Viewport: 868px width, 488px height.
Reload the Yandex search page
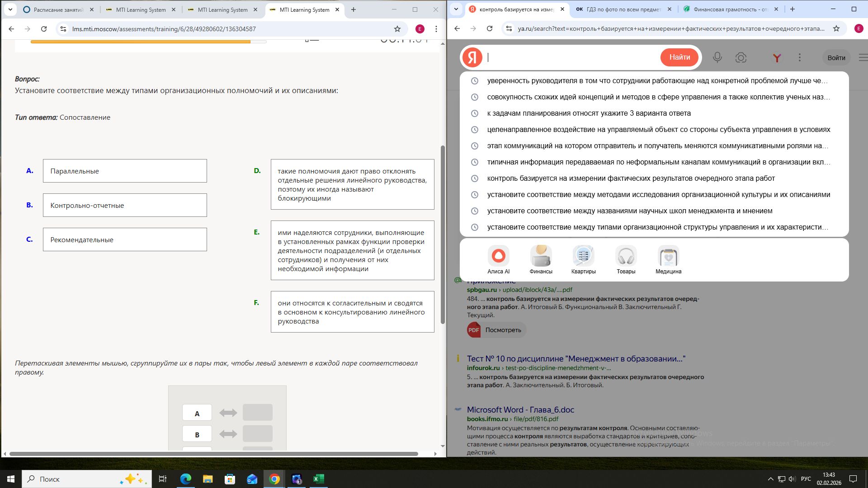490,28
